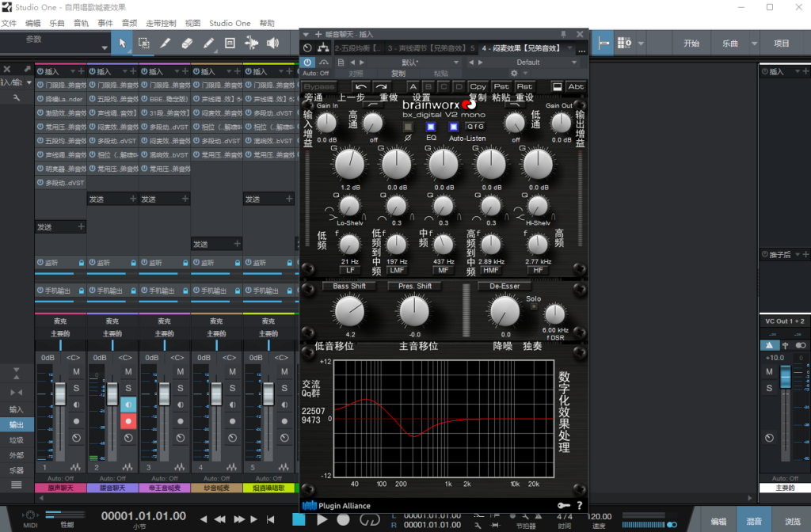Viewport: 811px width, 532px height.
Task: Click the Plugin Alliance key icon
Action: [x=564, y=506]
